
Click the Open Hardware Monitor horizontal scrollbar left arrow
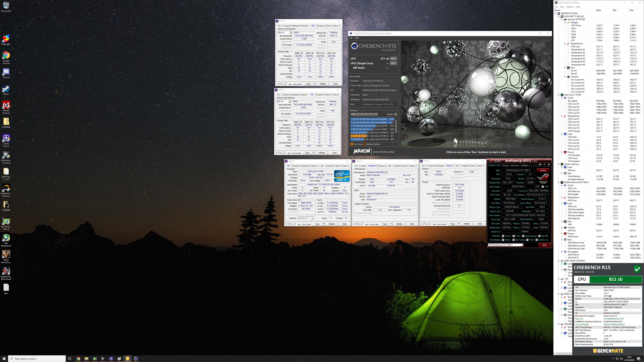point(555,353)
